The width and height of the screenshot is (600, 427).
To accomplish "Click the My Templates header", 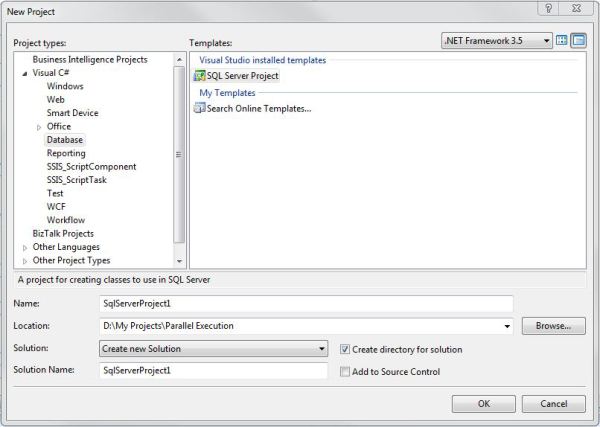I will tap(227, 93).
